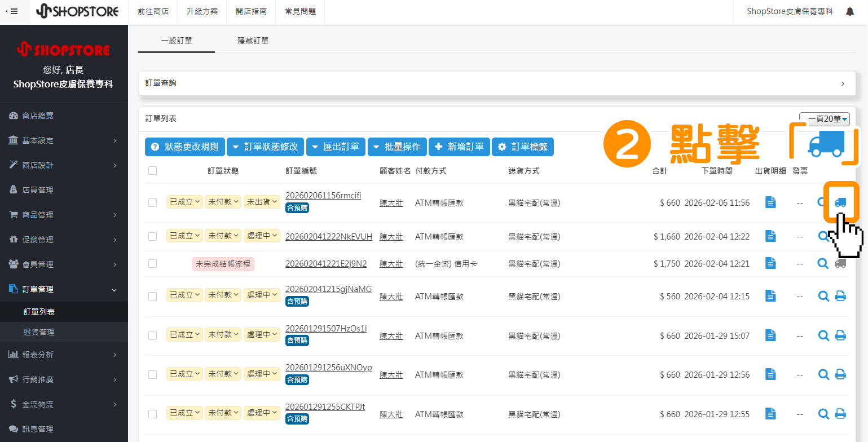Select checkbox for order 202601291256uXNOyp
The image size is (868, 442).
click(x=152, y=374)
